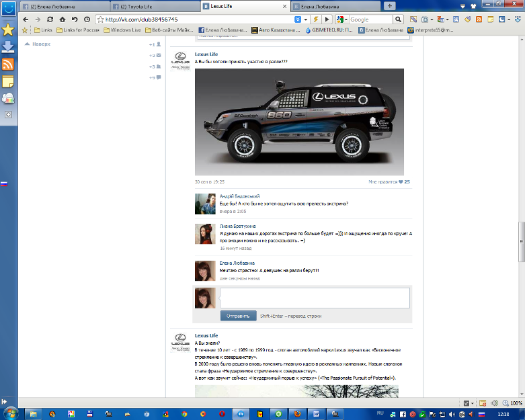Add a new sidebar extension with plus icon

pyautogui.click(x=8, y=114)
